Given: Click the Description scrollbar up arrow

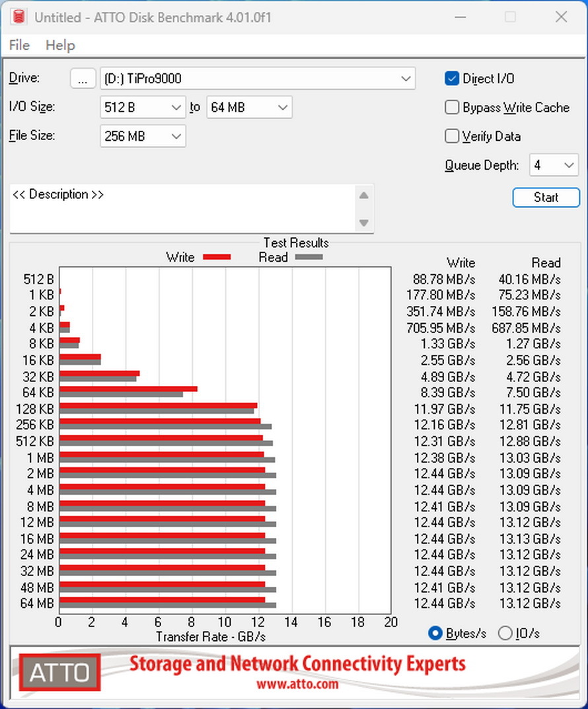Looking at the screenshot, I should [x=364, y=196].
